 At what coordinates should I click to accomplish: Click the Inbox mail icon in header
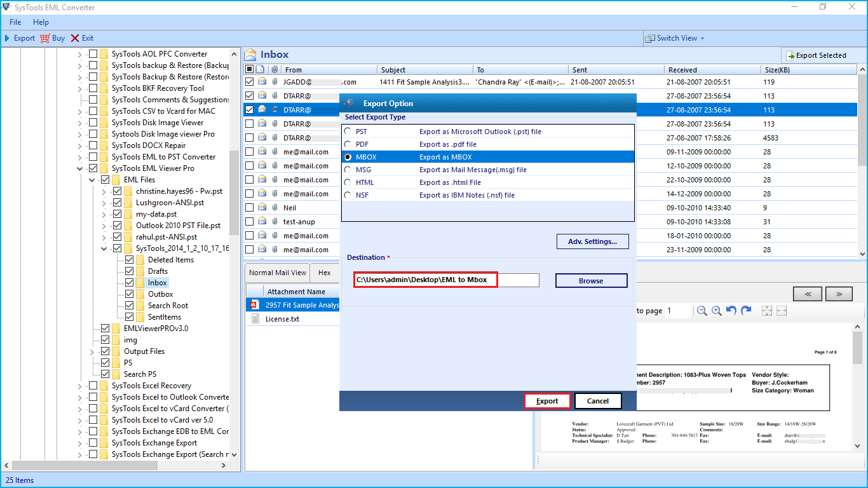pos(250,55)
